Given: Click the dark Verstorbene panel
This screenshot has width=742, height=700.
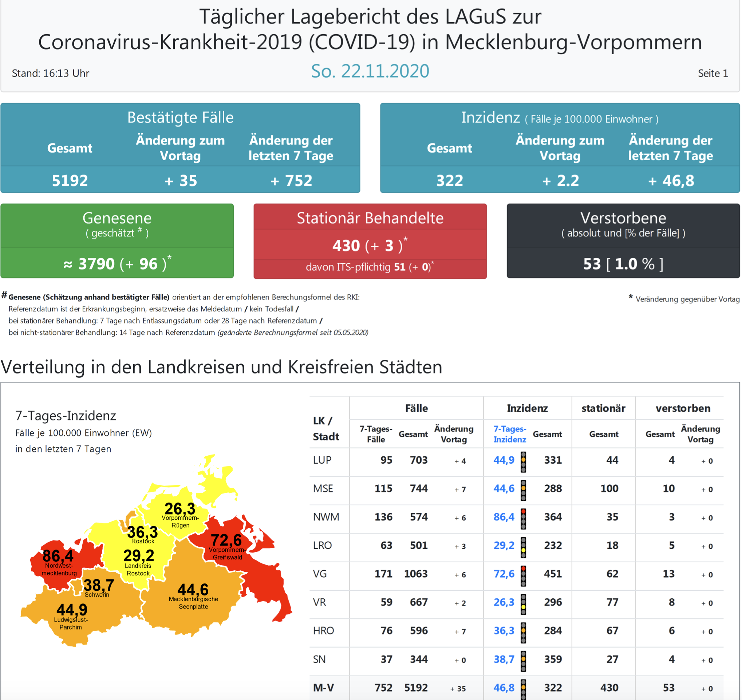Looking at the screenshot, I should [623, 241].
